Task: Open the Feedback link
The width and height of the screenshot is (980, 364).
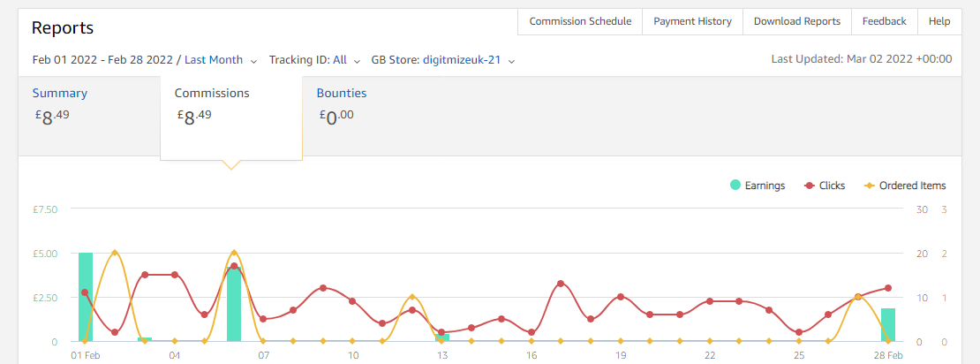Action: (x=885, y=21)
